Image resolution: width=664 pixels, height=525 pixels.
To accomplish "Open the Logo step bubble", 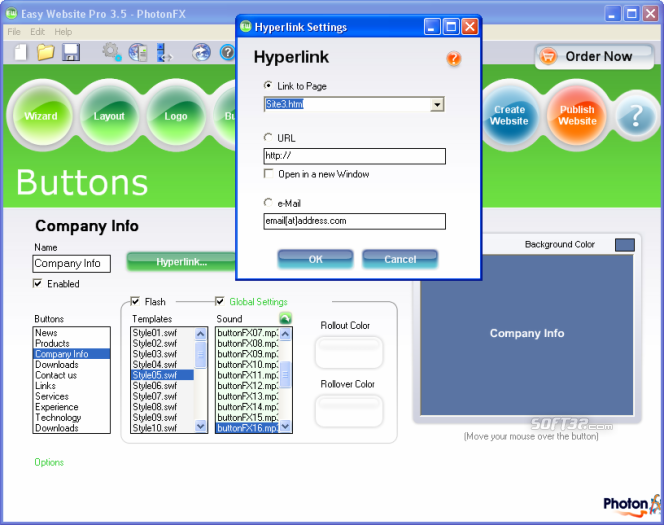I will [x=176, y=116].
